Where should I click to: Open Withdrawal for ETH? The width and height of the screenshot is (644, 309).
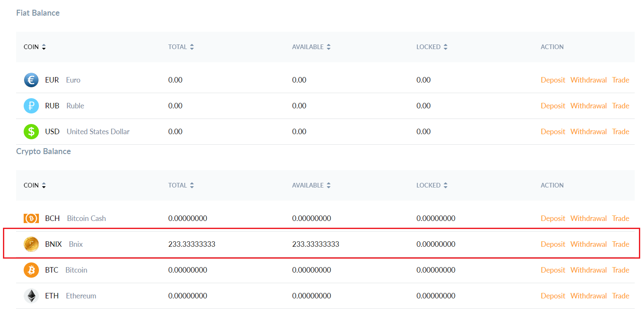589,296
